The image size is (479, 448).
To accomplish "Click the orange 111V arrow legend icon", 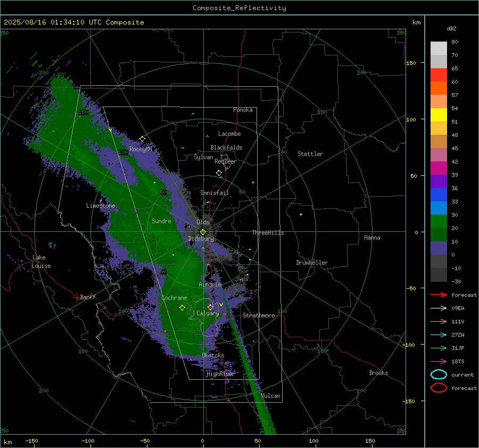I will tap(439, 321).
